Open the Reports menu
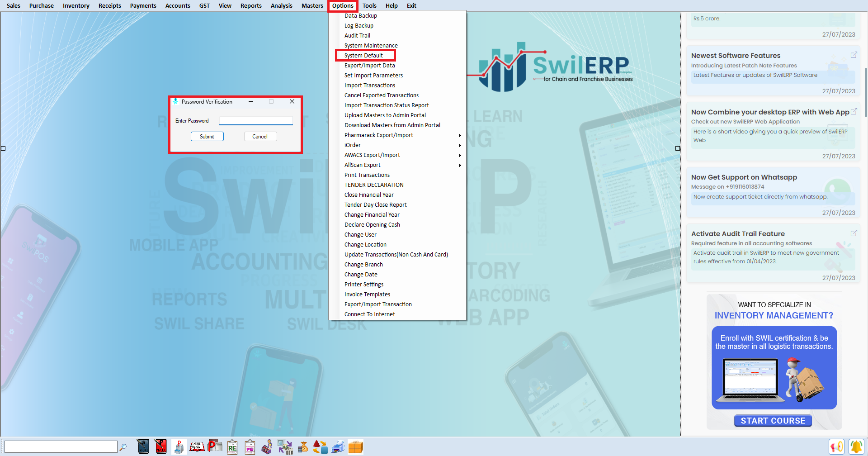The height and width of the screenshot is (456, 868). click(251, 6)
